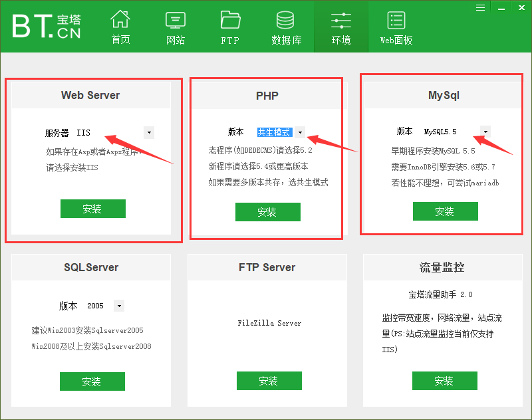
Task: Open the hamburger menu in title bar
Action: coord(480,7)
